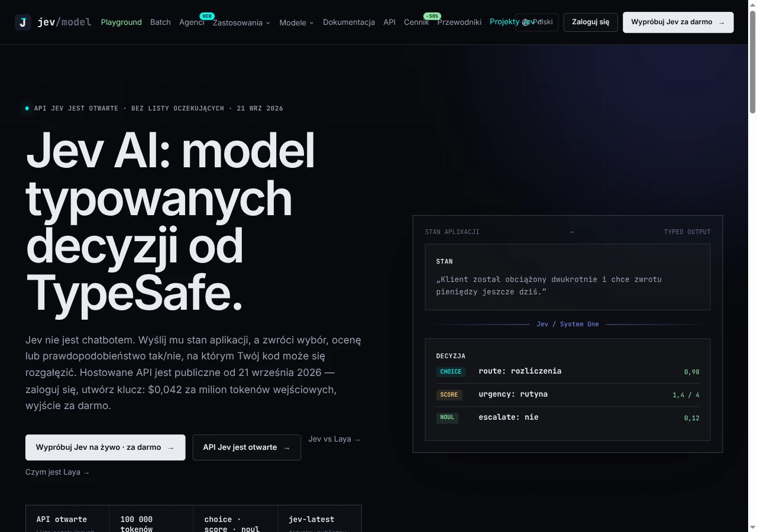757x532 pixels.
Task: Click the Jev J logo icon
Action: click(x=23, y=22)
